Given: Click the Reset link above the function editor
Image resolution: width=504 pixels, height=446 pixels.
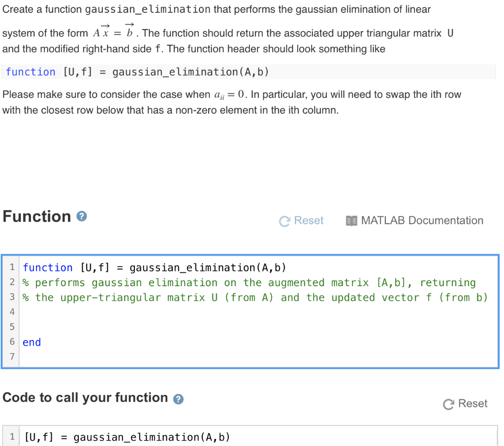Looking at the screenshot, I should pyautogui.click(x=308, y=220).
